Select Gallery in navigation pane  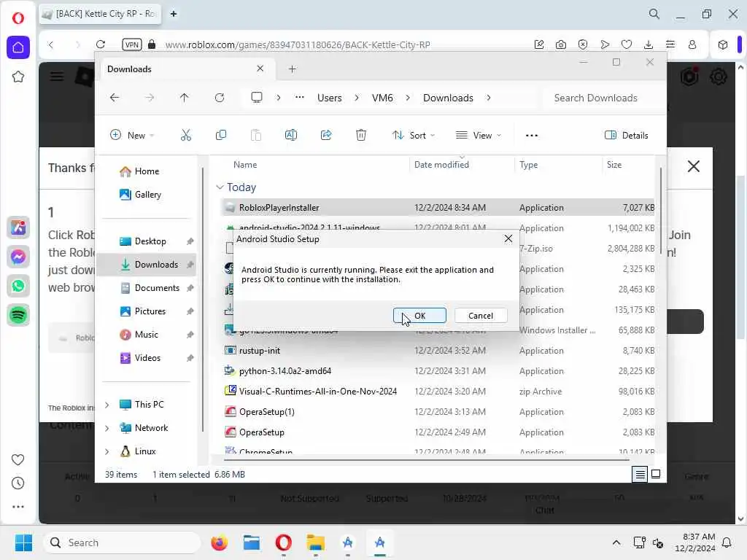tap(147, 194)
